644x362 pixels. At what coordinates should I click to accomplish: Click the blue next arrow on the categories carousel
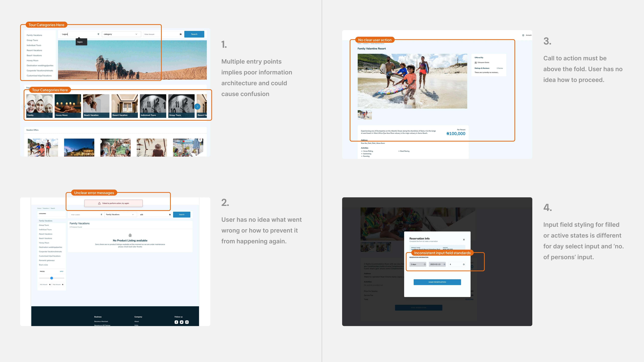(197, 106)
